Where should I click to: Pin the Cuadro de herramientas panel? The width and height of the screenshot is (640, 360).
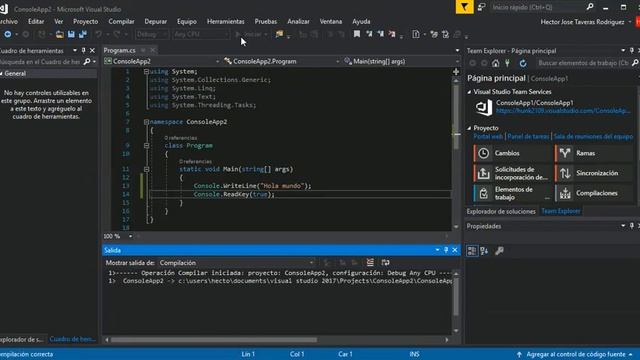tap(84, 50)
